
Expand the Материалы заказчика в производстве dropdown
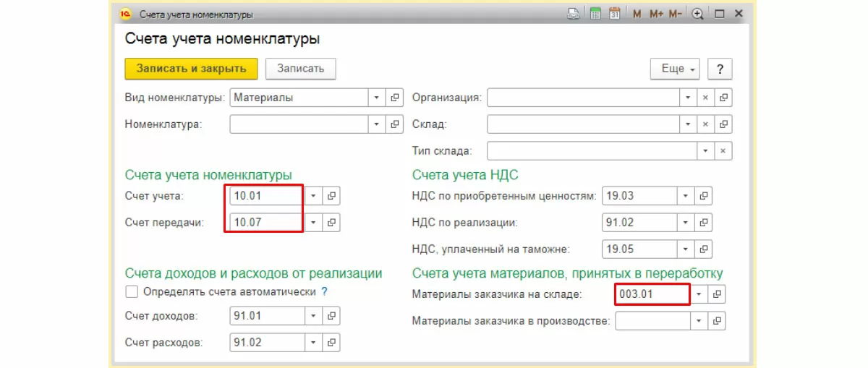point(699,321)
